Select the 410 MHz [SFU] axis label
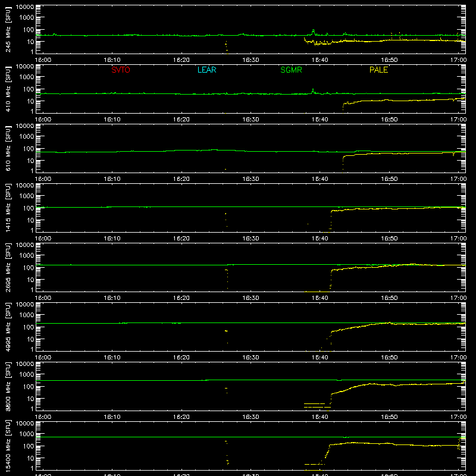 click(8, 89)
